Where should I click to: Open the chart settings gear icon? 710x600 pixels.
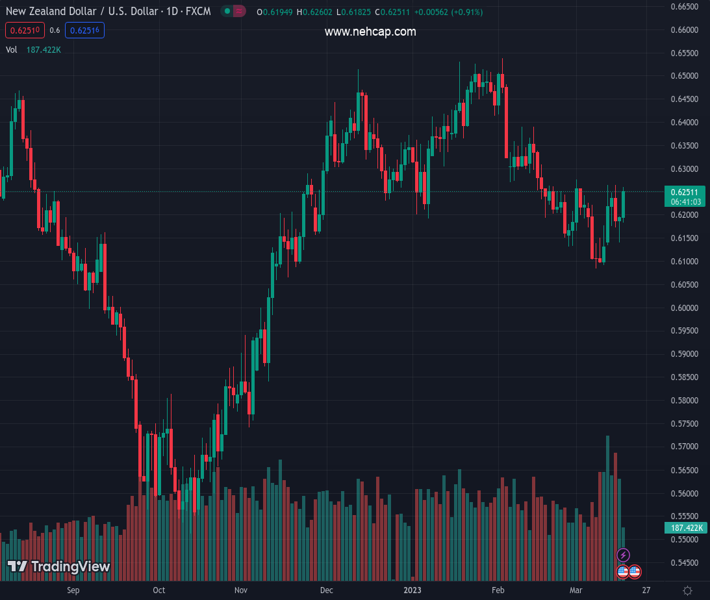pos(687,591)
